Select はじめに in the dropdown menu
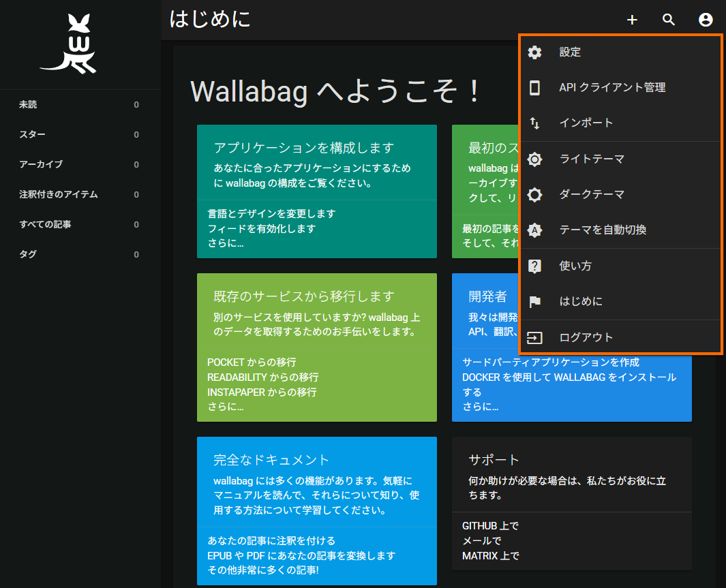Image resolution: width=726 pixels, height=588 pixels. 621,302
